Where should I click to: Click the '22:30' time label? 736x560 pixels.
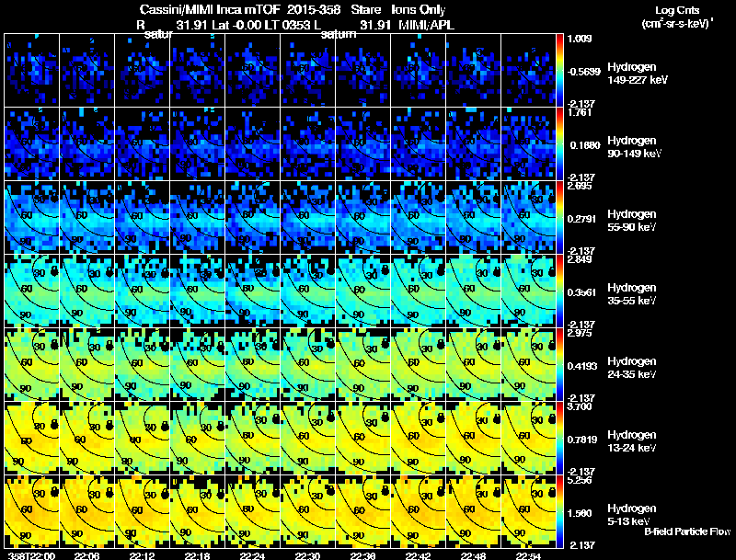point(307,556)
